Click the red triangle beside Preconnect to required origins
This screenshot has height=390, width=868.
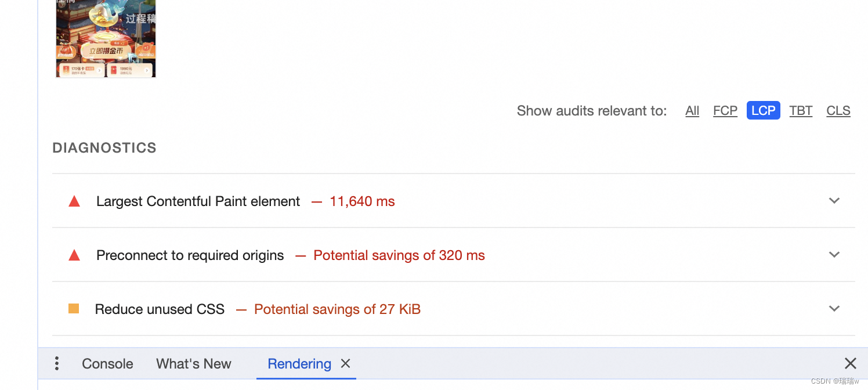click(x=74, y=255)
